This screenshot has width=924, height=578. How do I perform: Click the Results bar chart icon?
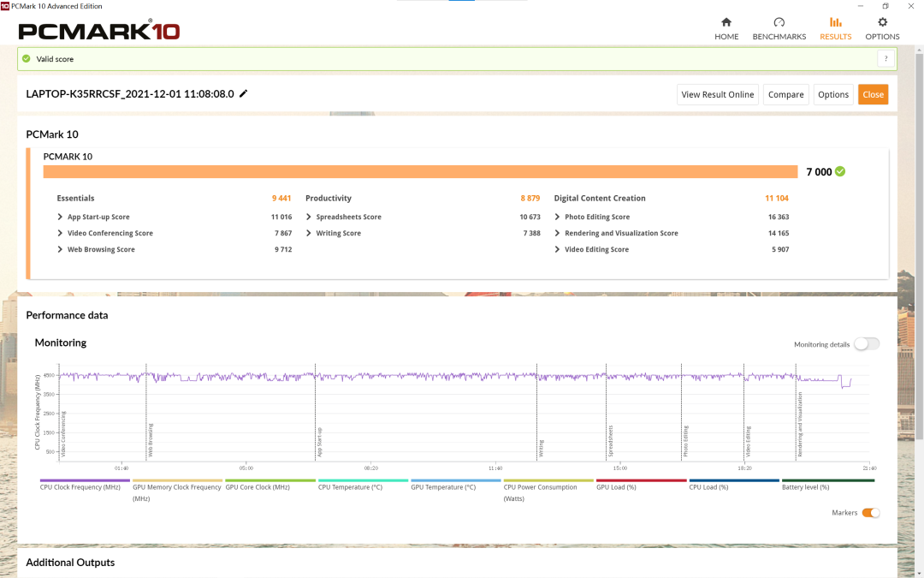click(x=835, y=22)
